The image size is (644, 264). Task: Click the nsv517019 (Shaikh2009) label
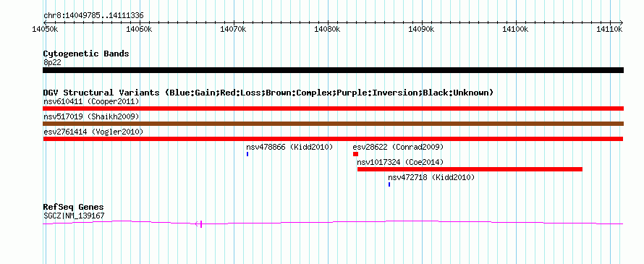tap(91, 116)
